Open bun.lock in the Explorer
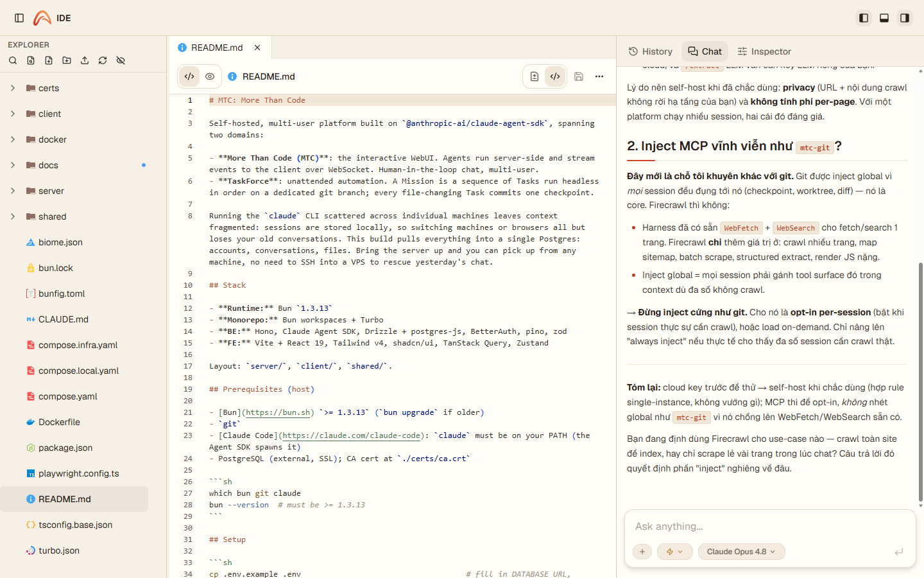Screen dimensions: 924x578 coord(74,268)
